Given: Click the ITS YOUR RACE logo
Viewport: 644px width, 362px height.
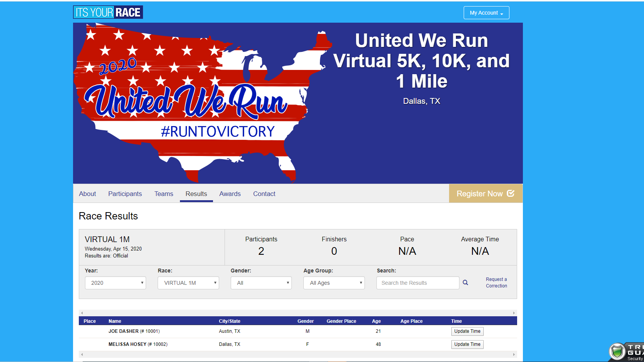Looking at the screenshot, I should 108,12.
